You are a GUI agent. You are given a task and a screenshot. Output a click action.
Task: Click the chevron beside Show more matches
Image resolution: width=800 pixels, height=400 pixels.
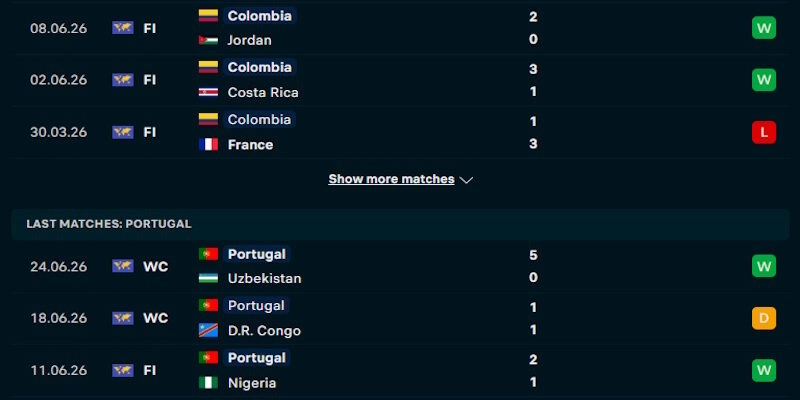coord(466,180)
